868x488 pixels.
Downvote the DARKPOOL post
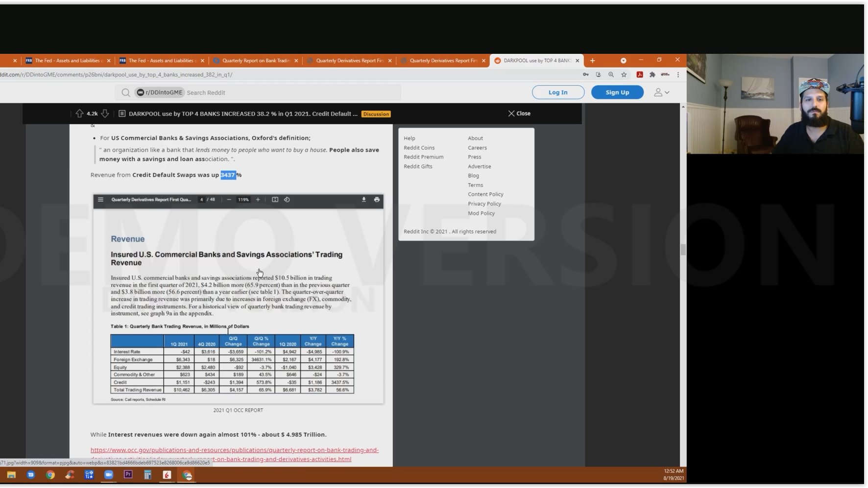(105, 114)
